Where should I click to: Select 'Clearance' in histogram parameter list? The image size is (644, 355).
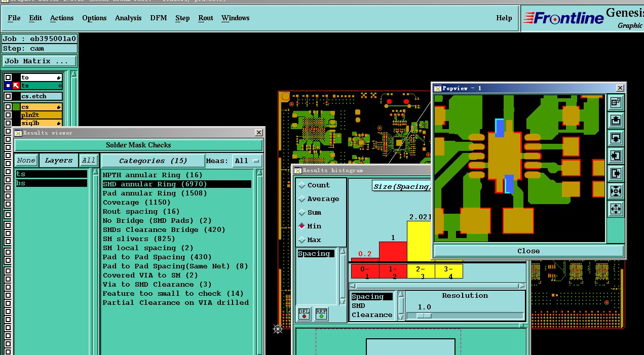[372, 315]
